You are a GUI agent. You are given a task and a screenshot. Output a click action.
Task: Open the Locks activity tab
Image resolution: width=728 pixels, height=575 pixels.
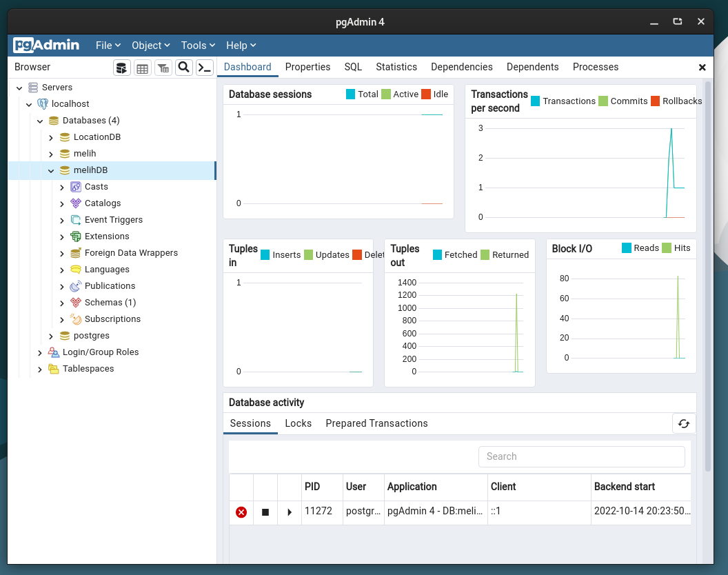pos(298,423)
